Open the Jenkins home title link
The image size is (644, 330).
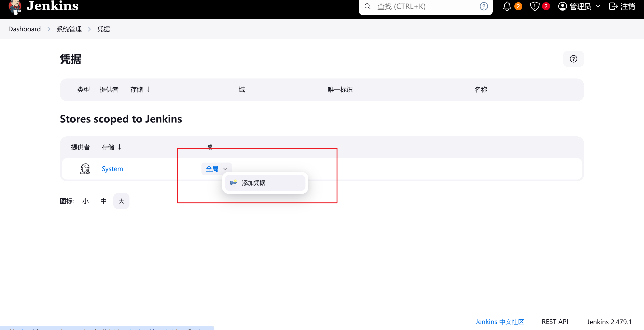[53, 6]
